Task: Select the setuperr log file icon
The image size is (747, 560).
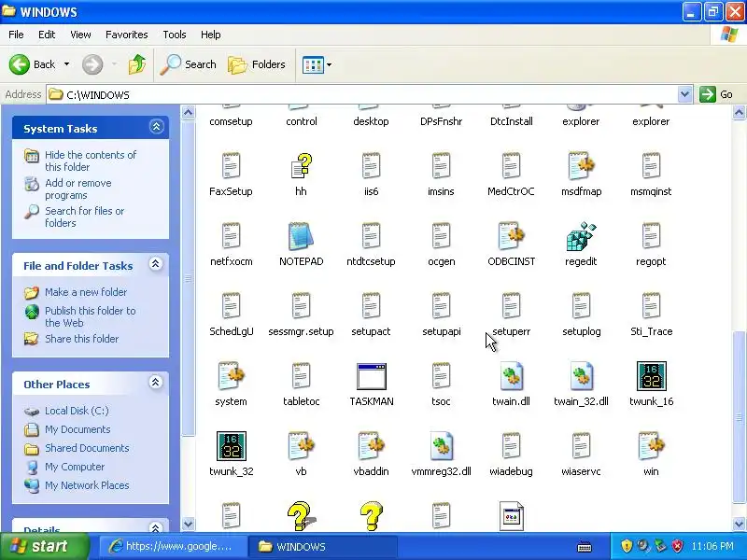Action: click(x=511, y=306)
